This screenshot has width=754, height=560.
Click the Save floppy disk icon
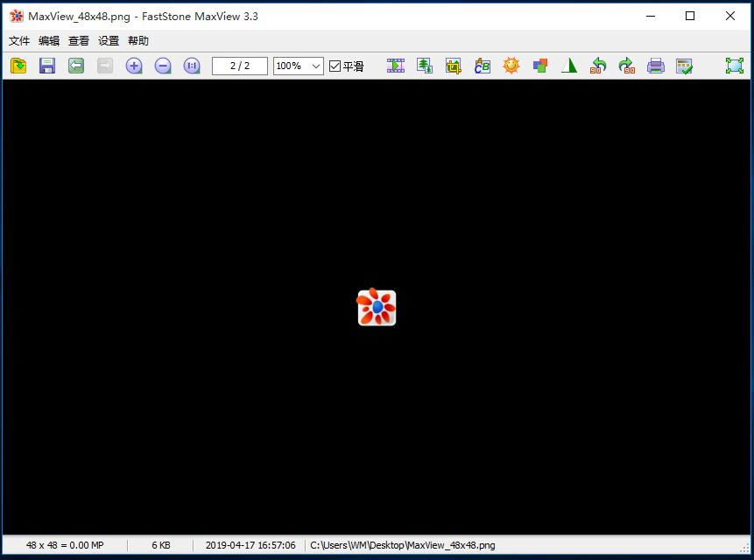[47, 66]
